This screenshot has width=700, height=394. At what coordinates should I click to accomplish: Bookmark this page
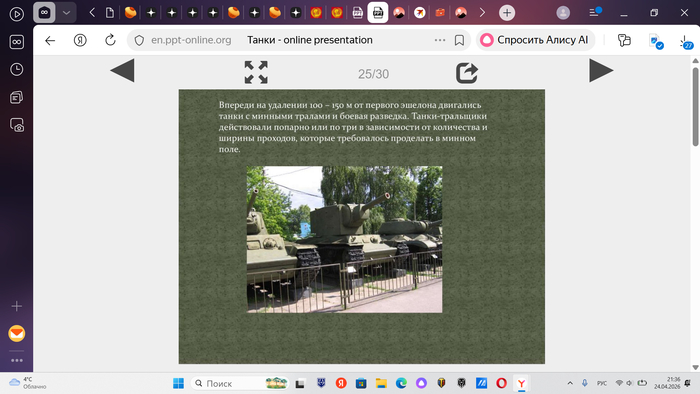coord(459,40)
